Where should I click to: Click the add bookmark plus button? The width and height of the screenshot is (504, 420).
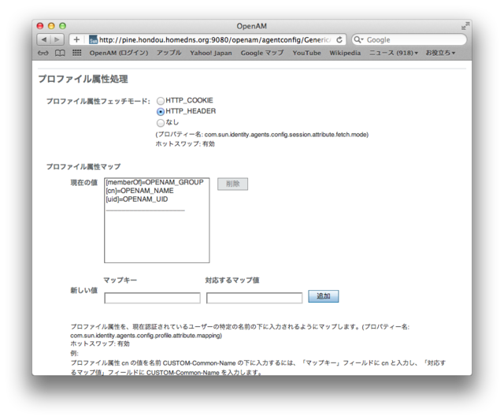[x=76, y=39]
